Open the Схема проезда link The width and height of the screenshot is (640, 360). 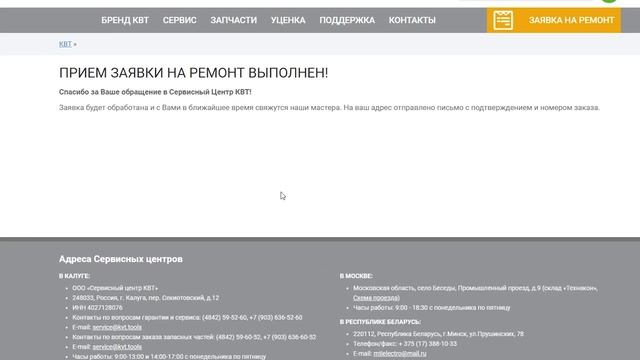pyautogui.click(x=376, y=298)
